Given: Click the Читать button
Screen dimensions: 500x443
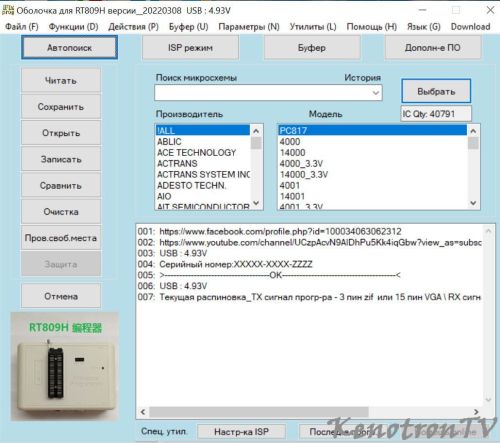Looking at the screenshot, I should coord(61,80).
